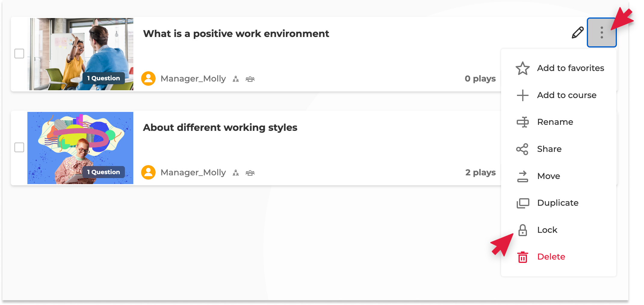Click the Move icon in menu

pyautogui.click(x=522, y=176)
